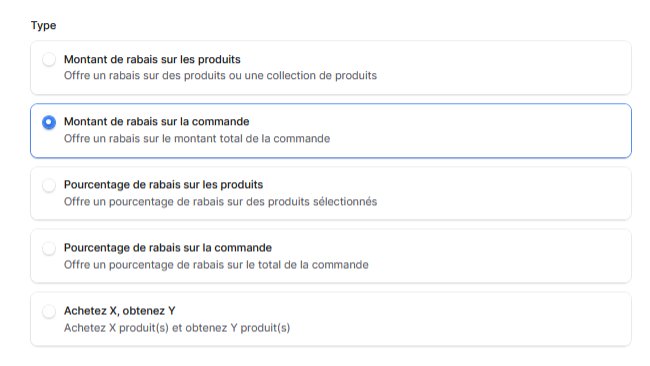The height and width of the screenshot is (366, 650).
Task: Click description 'Offre un pourcentage de rabais sur le total'
Action: tap(216, 264)
